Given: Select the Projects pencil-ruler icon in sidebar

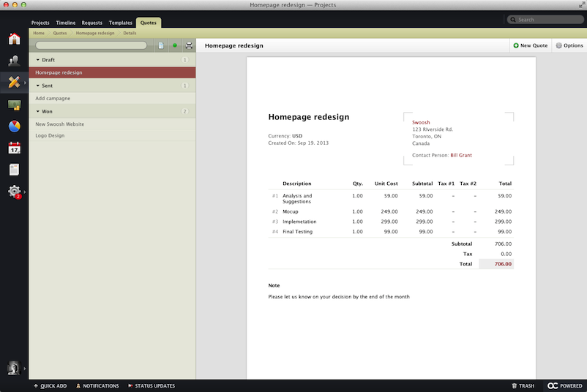Looking at the screenshot, I should coord(14,82).
